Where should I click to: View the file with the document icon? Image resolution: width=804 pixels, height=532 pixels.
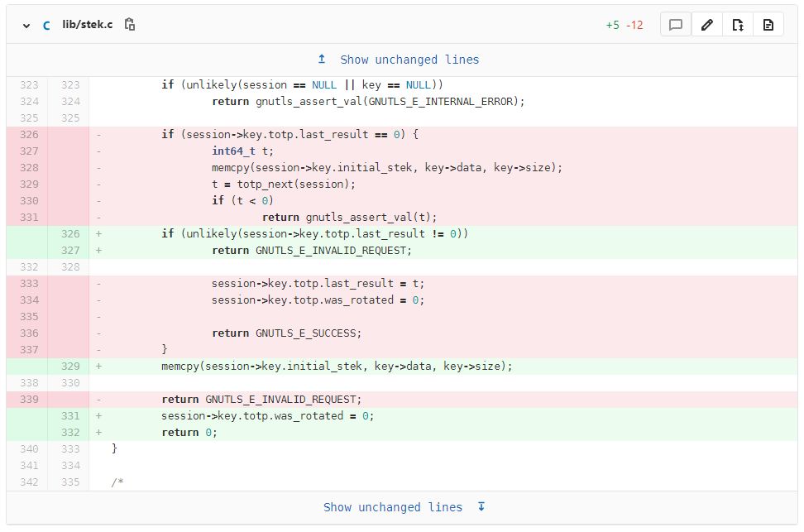tap(768, 25)
